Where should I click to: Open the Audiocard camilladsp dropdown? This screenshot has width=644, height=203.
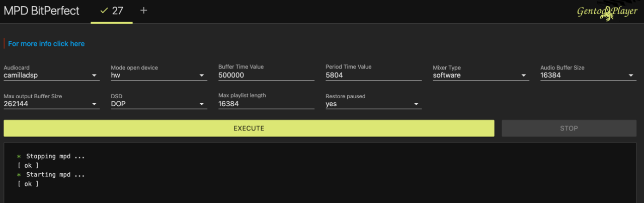tap(51, 75)
